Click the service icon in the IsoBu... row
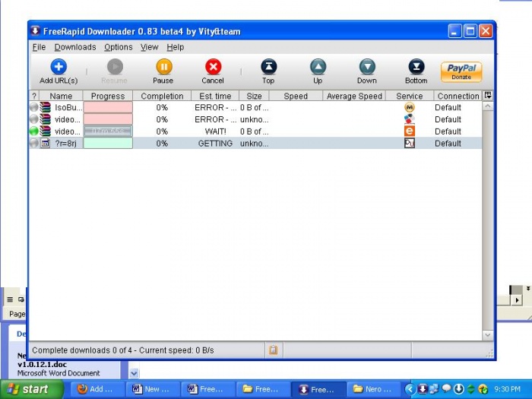Viewport: 532px width, 399px height. 410,108
